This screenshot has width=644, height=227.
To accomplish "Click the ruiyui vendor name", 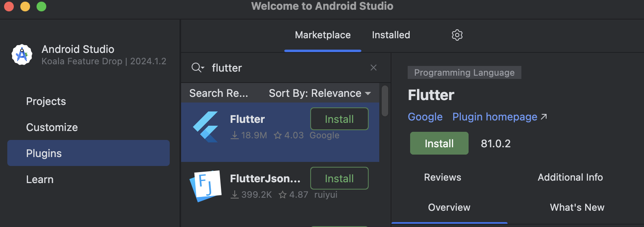I will 326,195.
